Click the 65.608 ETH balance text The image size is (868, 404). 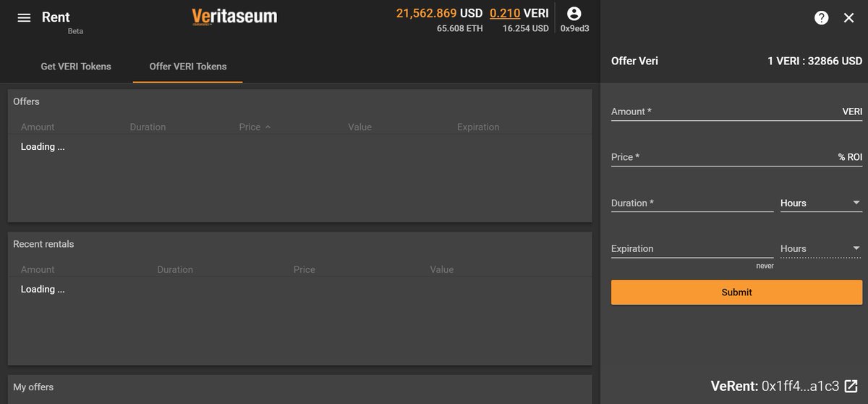(460, 28)
